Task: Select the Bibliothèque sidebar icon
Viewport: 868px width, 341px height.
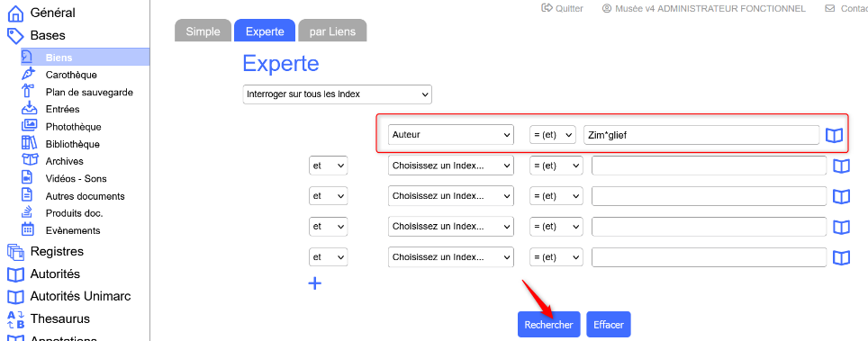Action: [x=29, y=143]
